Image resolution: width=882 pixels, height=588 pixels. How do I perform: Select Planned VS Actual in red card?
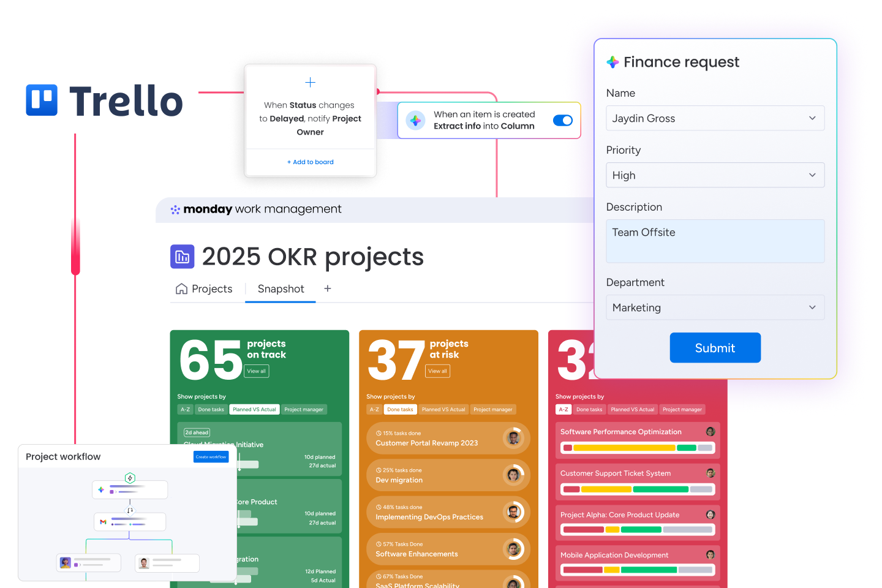click(x=633, y=410)
